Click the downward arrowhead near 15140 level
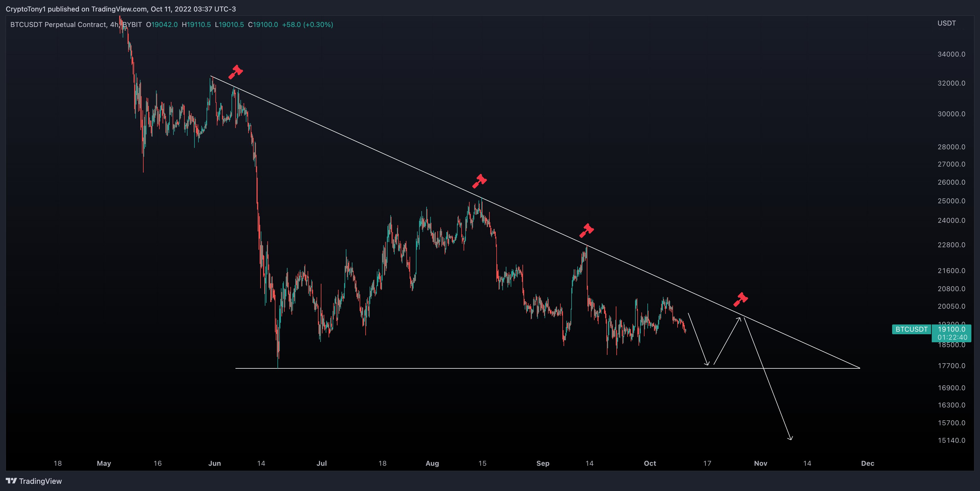 coord(790,438)
